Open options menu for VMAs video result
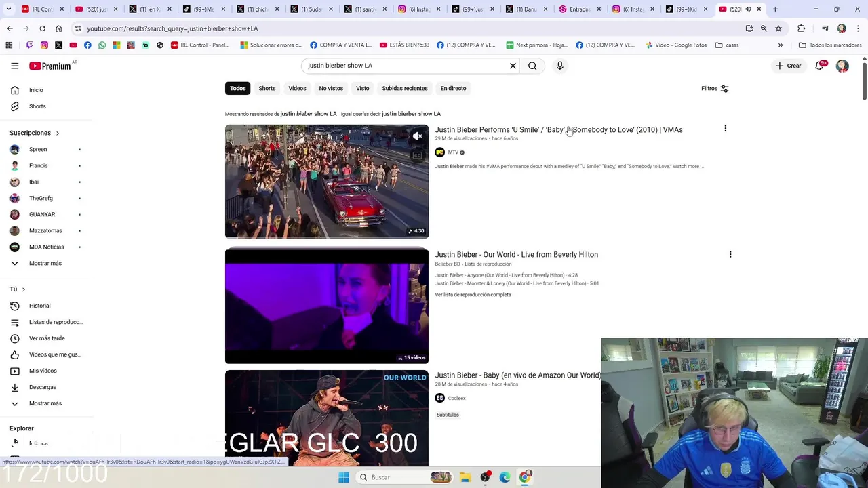868x488 pixels. coord(725,128)
